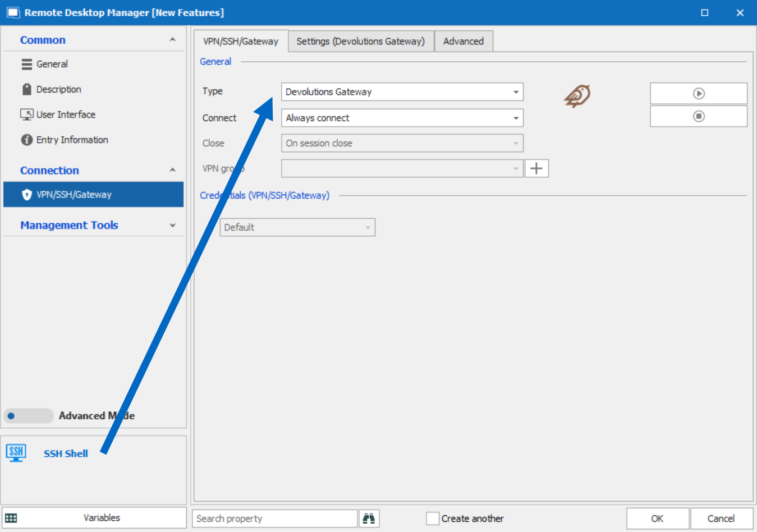
Task: Switch to the Settings (Devolutions Gateway) tab
Action: tap(361, 41)
